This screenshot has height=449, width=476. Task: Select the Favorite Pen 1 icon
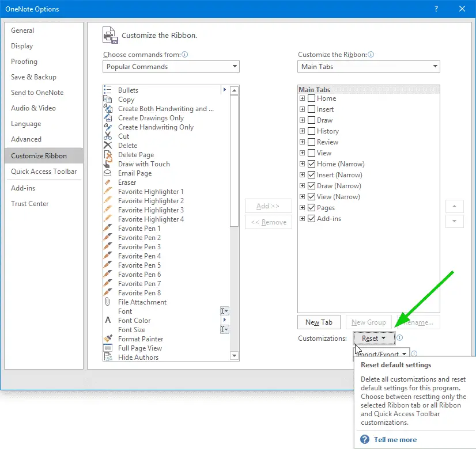108,229
